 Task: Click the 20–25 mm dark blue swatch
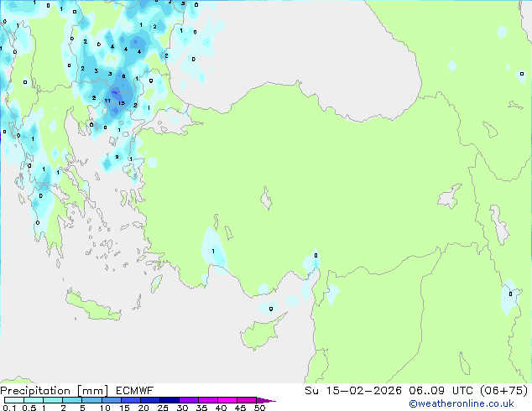tap(150, 400)
